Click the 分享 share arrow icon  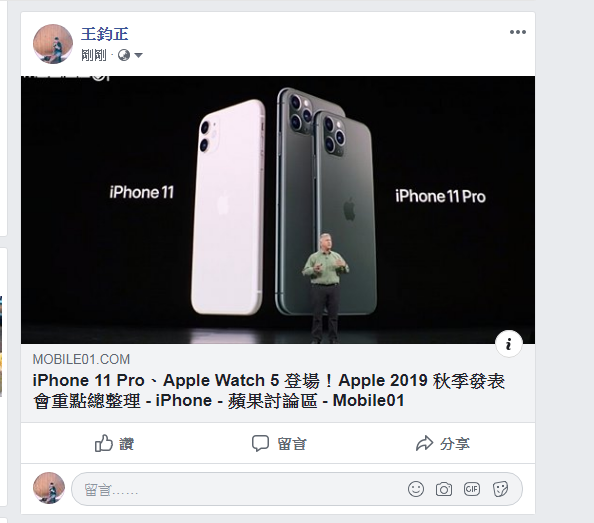pyautogui.click(x=424, y=443)
